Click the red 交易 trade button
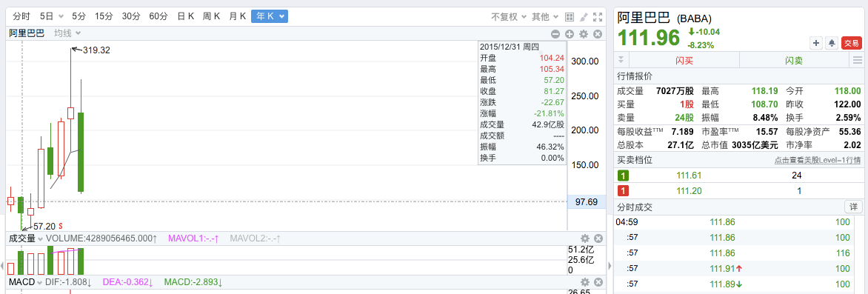The height and width of the screenshot is (294, 868). click(852, 43)
